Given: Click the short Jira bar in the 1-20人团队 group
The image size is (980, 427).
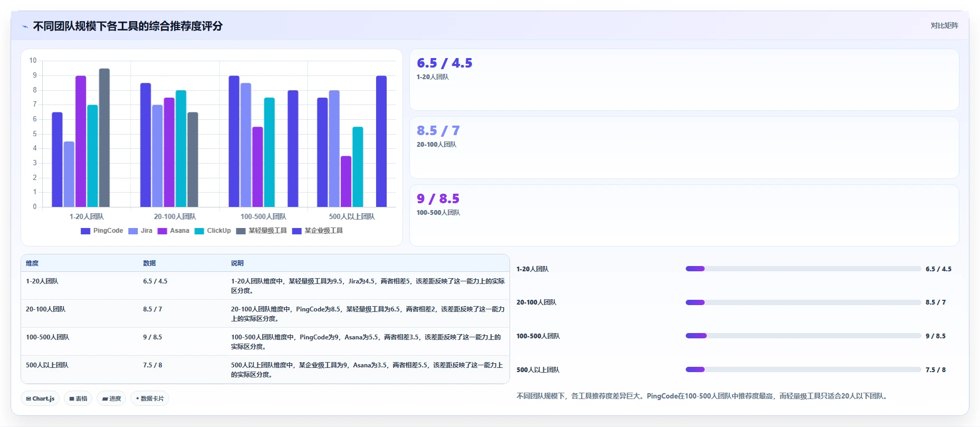Looking at the screenshot, I should click(x=69, y=174).
